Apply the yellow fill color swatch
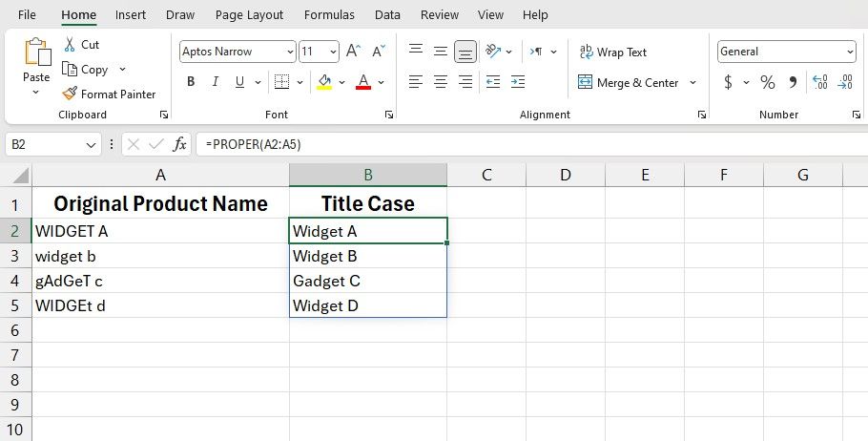 [324, 82]
